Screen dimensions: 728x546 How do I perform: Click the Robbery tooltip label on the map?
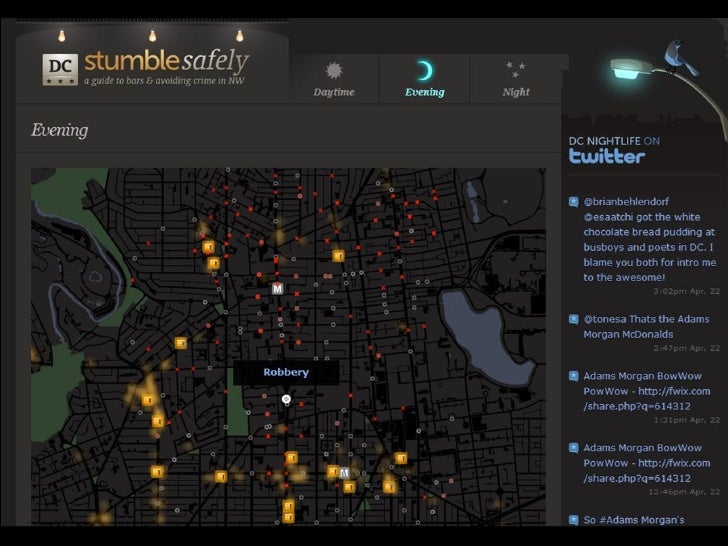(x=286, y=372)
